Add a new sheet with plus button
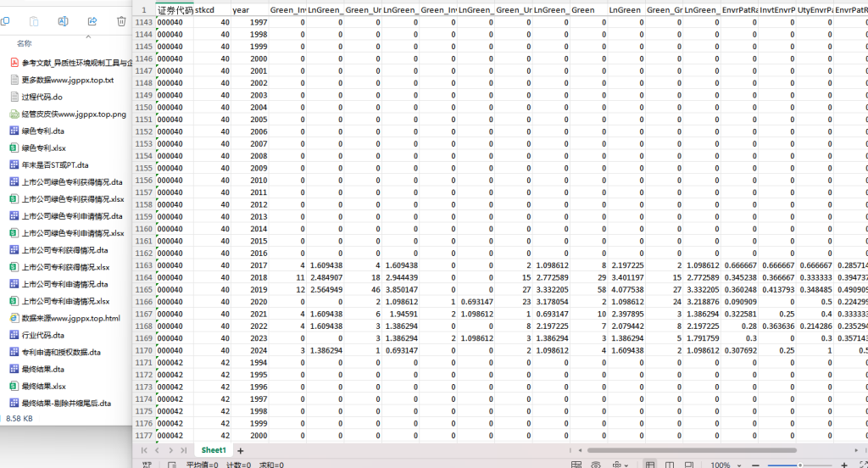 click(240, 451)
